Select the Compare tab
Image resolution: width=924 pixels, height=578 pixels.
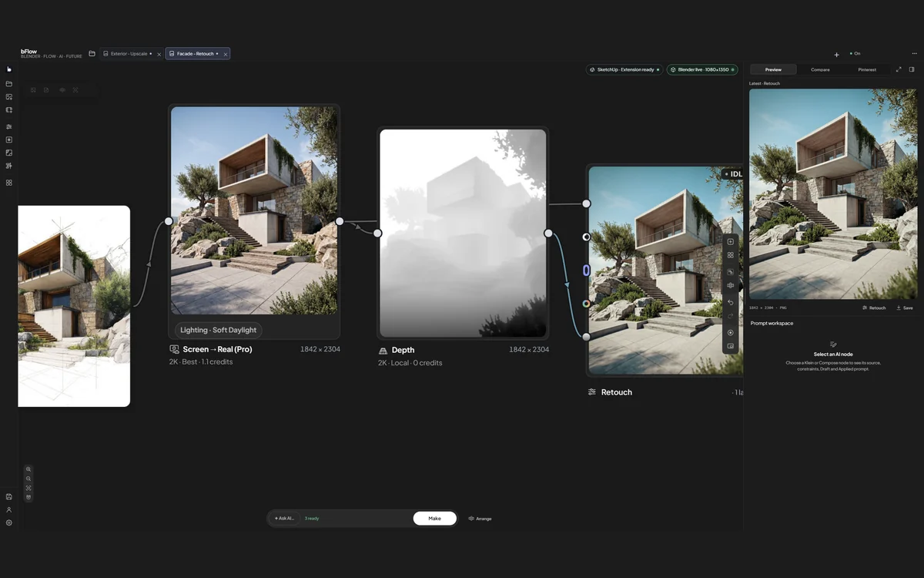(x=820, y=69)
